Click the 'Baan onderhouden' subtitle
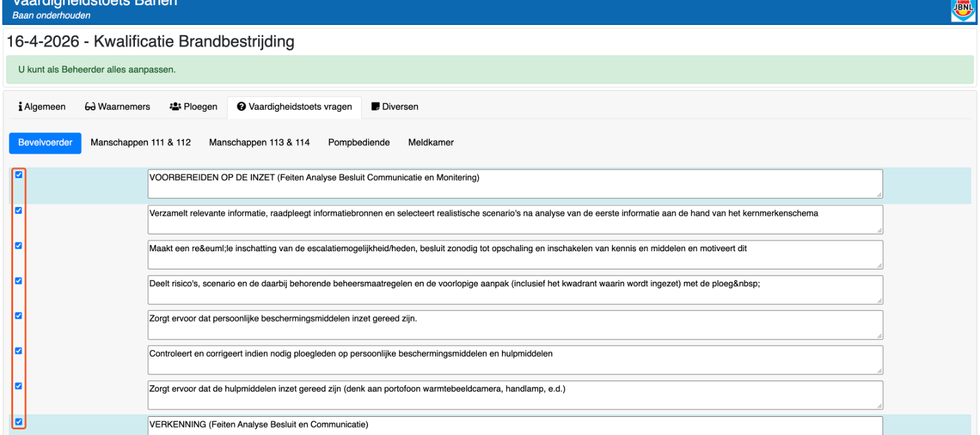Image resolution: width=980 pixels, height=435 pixels. click(x=51, y=15)
